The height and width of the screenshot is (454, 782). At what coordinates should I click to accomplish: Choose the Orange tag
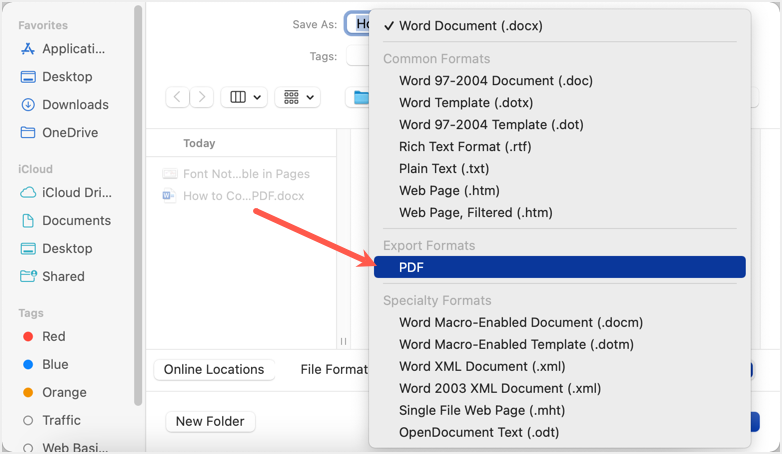point(63,392)
